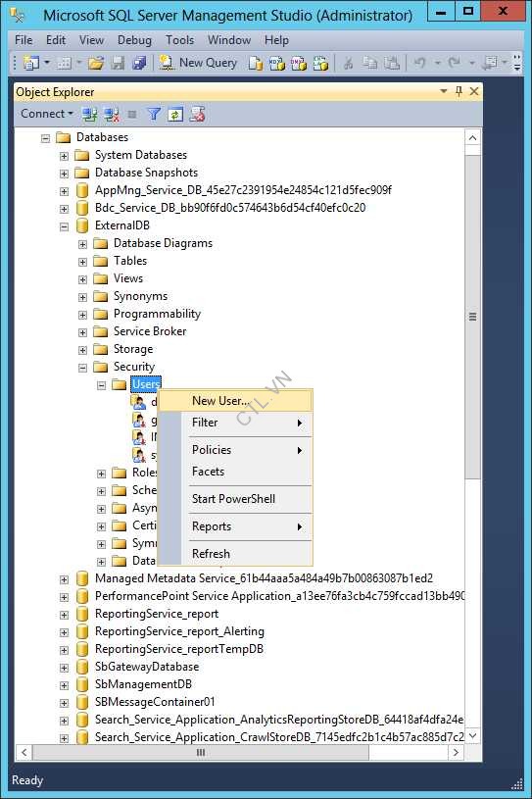Click the Refresh icon in Object Explorer toolbar

coord(175,114)
